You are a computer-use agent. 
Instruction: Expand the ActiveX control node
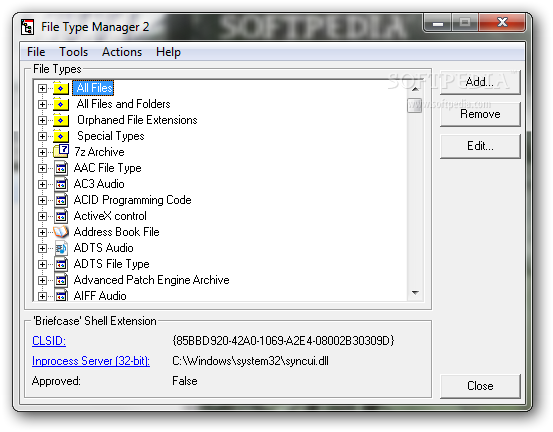42,216
